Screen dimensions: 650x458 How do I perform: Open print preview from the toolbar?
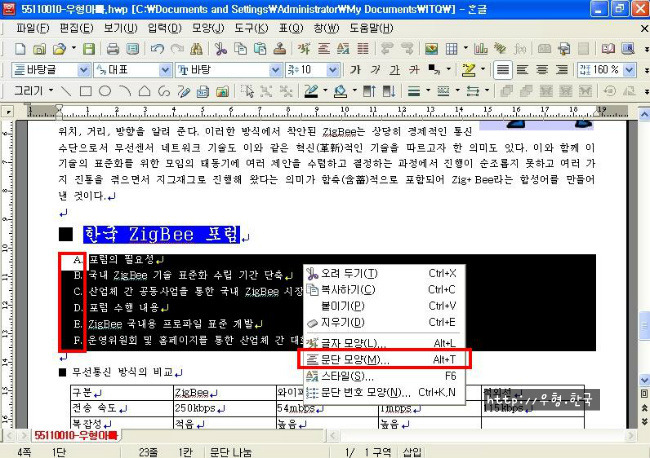133,49
